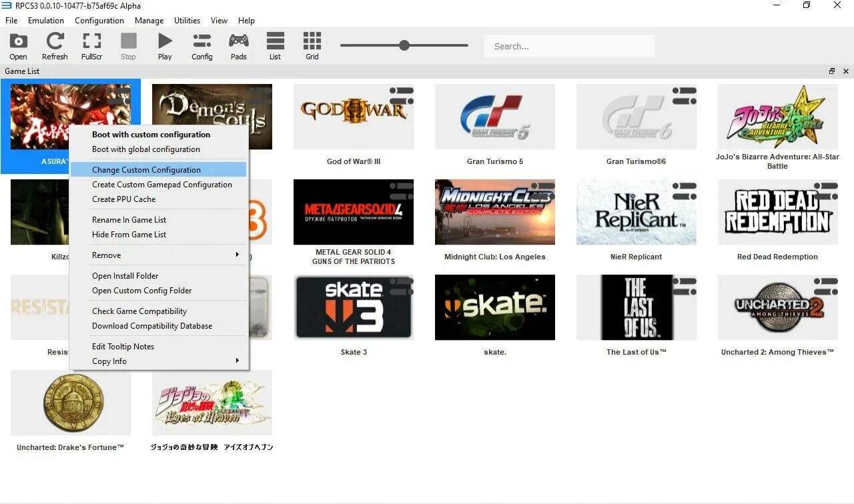854x504 pixels.
Task: Select Download Compatibility Database
Action: tap(159, 326)
